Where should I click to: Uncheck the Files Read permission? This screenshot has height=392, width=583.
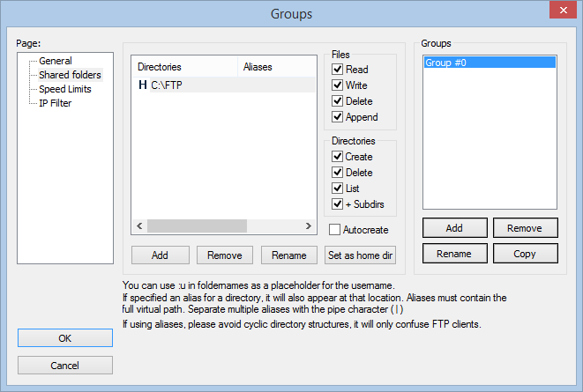[337, 70]
